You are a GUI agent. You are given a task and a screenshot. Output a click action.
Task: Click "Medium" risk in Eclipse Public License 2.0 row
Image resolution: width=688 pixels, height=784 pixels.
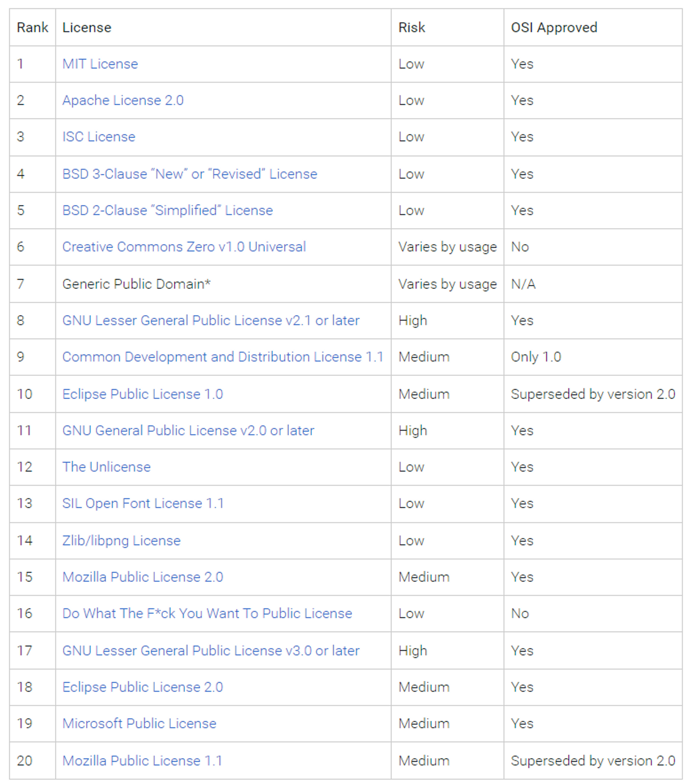click(424, 687)
